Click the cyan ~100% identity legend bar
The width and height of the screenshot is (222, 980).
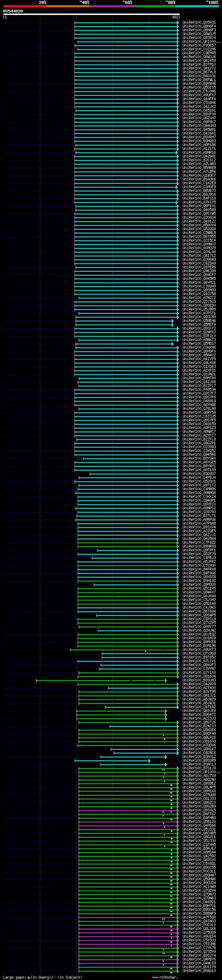coord(197,7)
